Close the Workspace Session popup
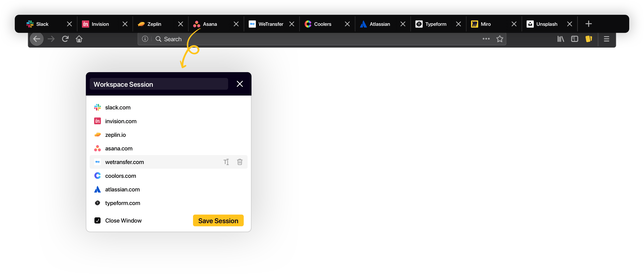 pyautogui.click(x=240, y=84)
